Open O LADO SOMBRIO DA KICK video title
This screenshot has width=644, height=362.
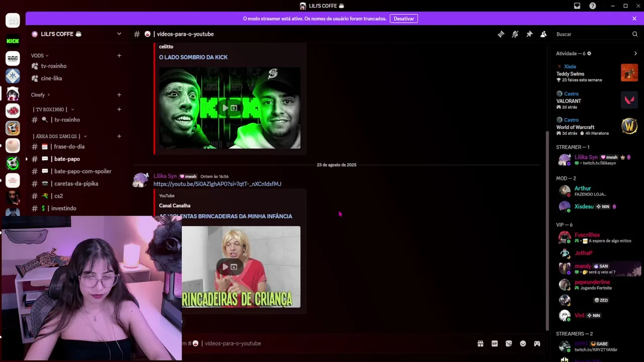click(x=193, y=57)
